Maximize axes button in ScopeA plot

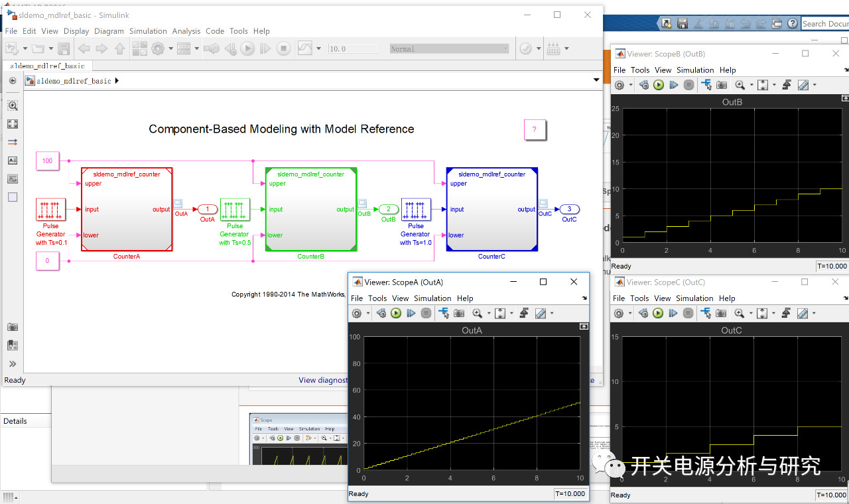click(x=584, y=326)
